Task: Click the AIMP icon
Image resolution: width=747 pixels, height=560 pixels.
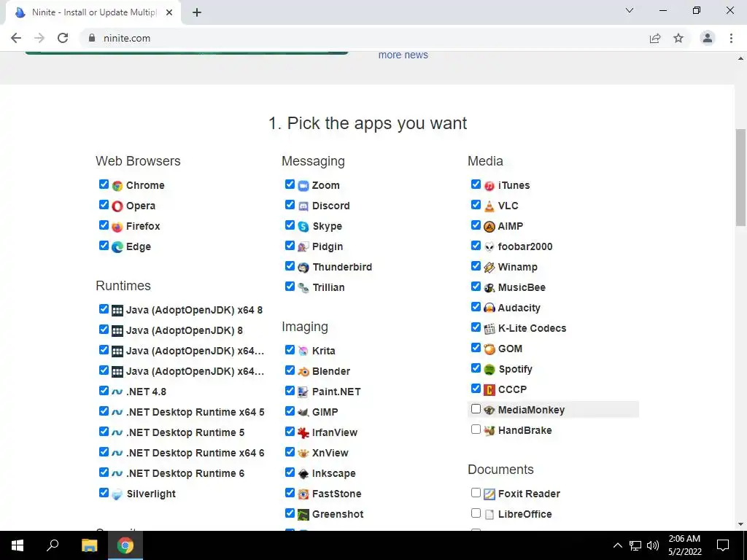Action: 489,227
